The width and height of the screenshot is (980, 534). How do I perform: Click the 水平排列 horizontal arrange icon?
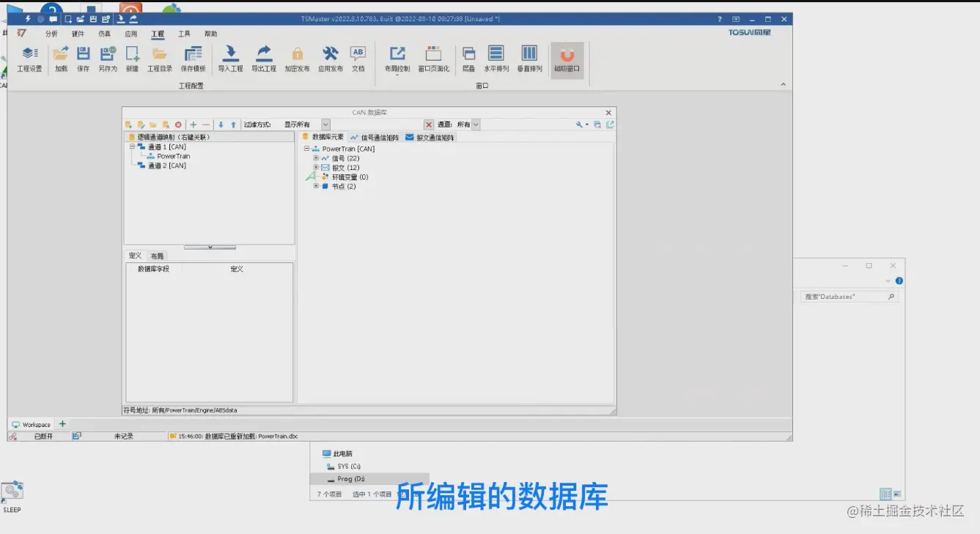click(x=496, y=59)
